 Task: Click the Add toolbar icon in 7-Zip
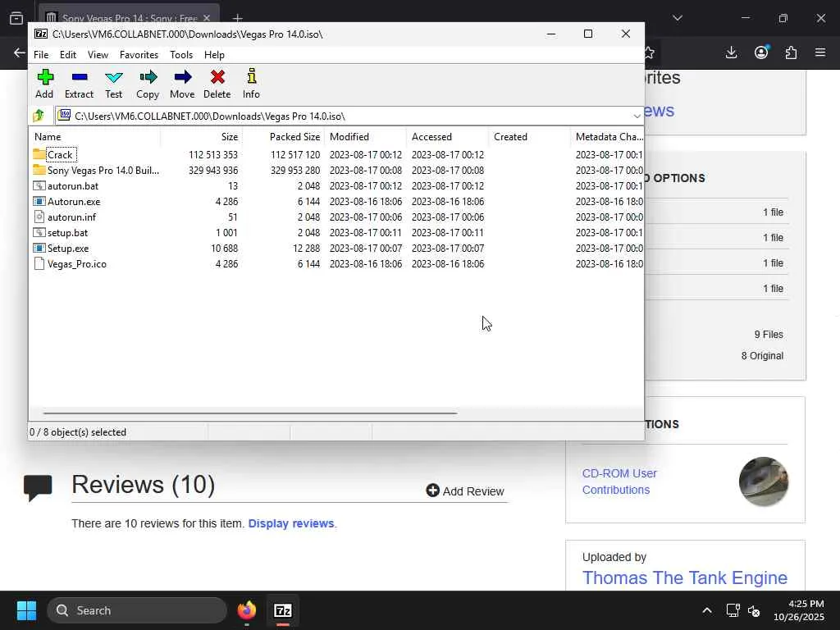45,77
